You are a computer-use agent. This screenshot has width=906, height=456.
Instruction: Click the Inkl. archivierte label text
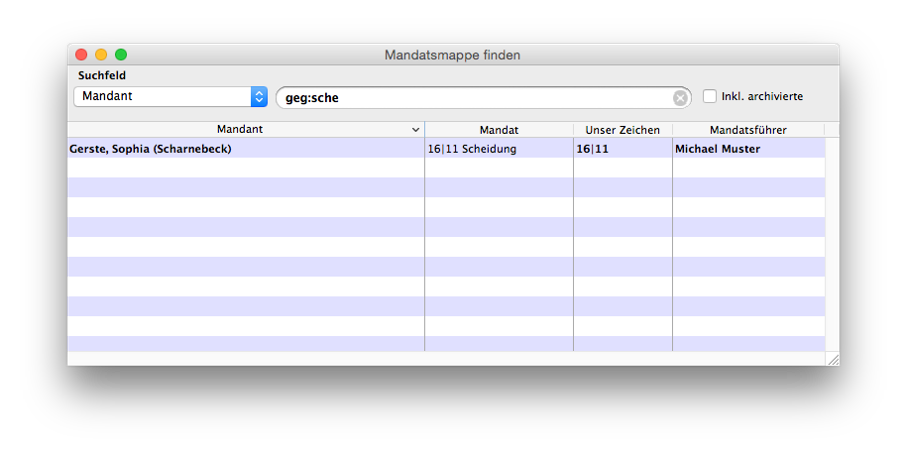pos(762,97)
